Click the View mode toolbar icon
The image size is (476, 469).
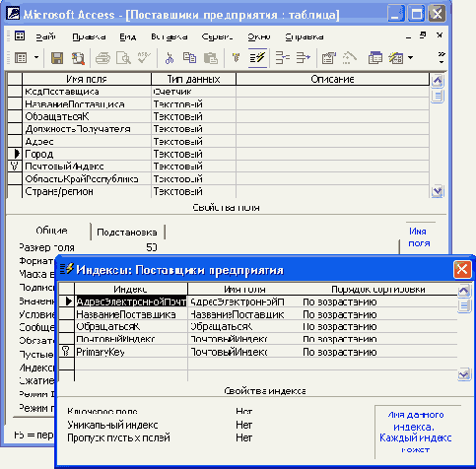pos(21,58)
